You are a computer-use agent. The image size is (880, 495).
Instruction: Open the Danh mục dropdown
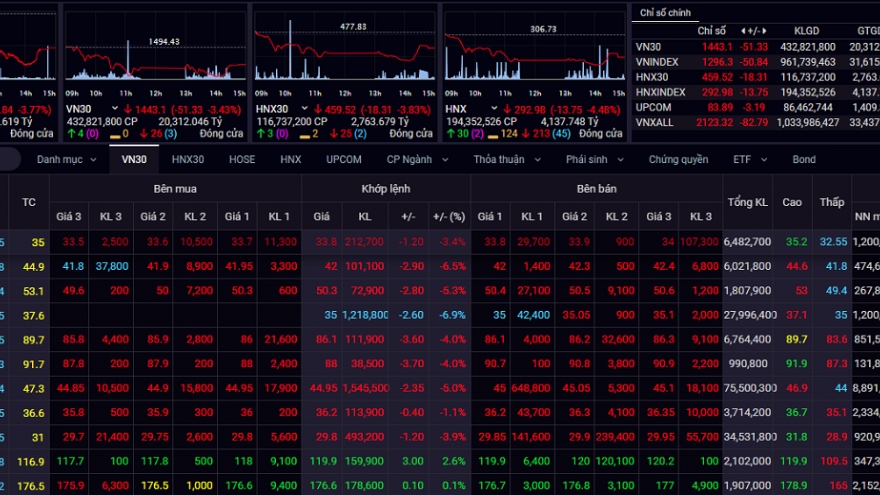tap(65, 159)
